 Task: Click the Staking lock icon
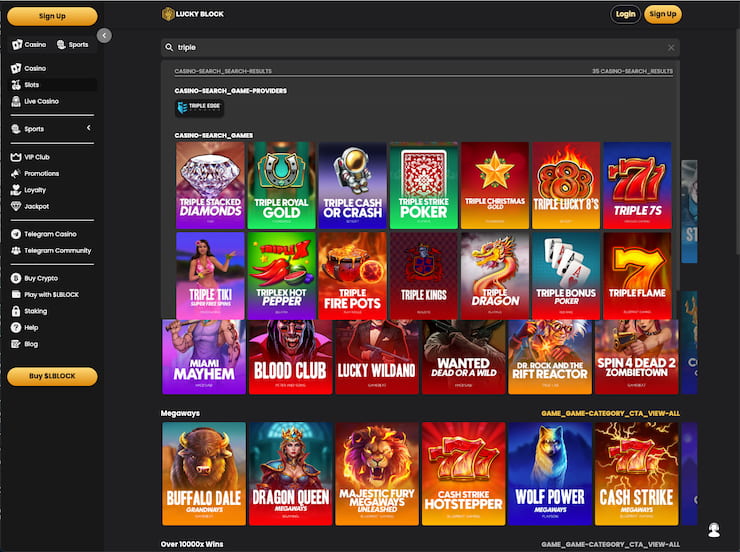(16, 311)
